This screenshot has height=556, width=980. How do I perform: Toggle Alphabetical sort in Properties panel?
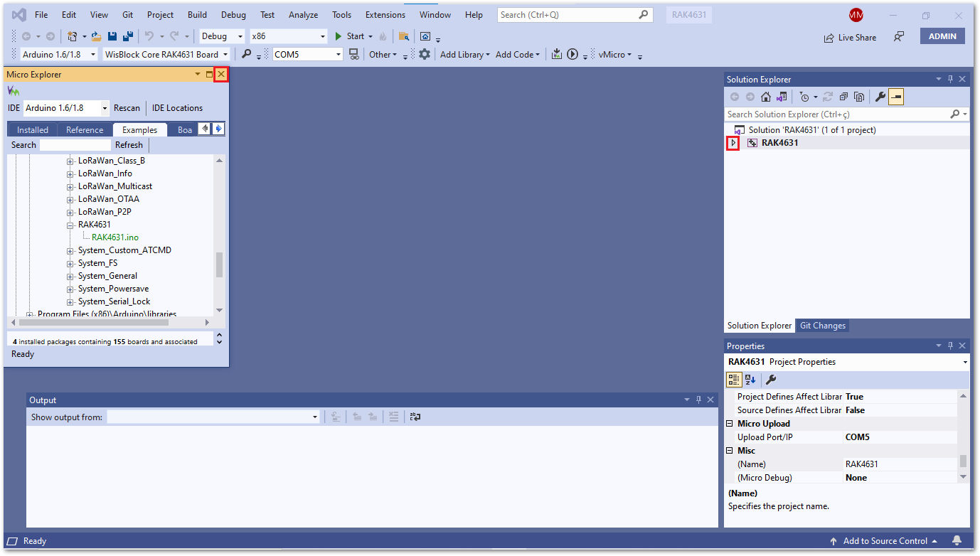point(750,380)
